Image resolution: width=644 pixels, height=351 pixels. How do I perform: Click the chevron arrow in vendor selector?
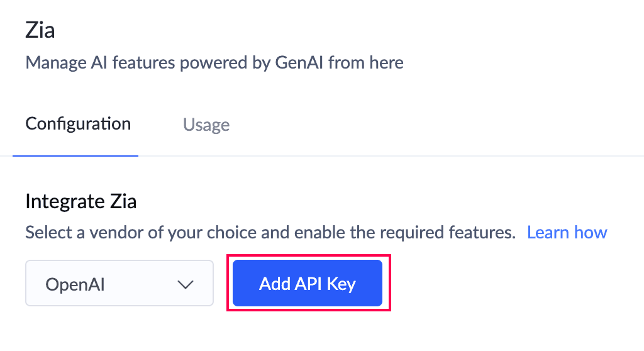[185, 284]
